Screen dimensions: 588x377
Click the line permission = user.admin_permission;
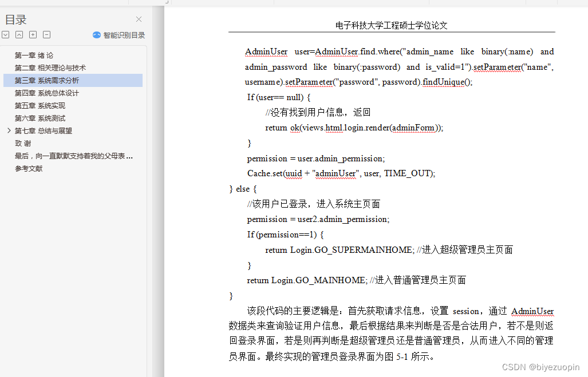tap(315, 158)
